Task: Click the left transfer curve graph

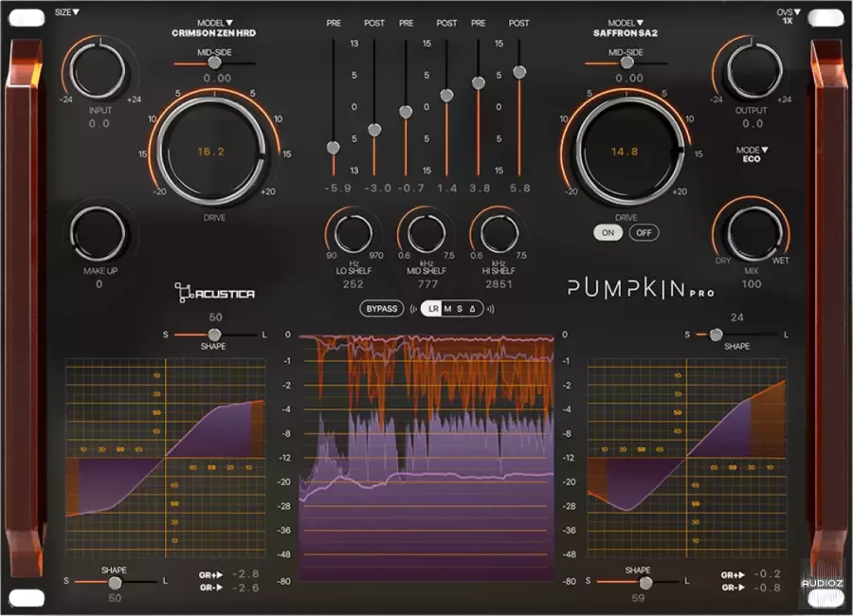Action: point(165,458)
